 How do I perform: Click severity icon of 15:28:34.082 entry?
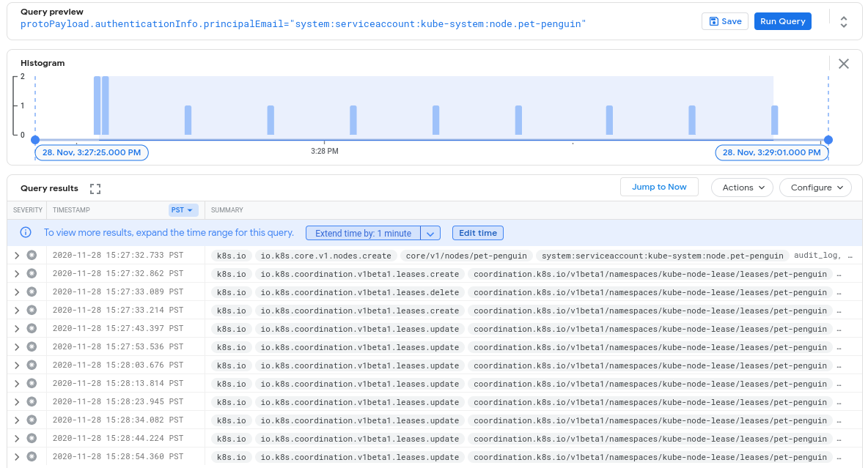pos(32,420)
